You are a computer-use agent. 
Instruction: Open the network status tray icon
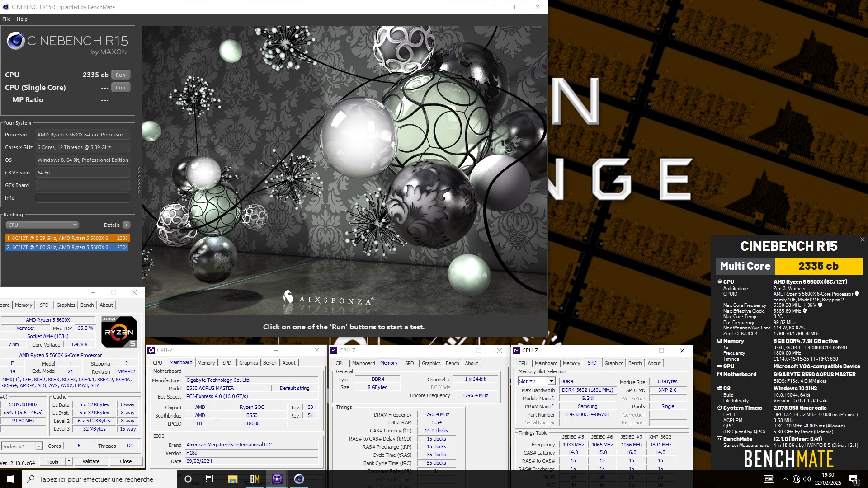click(x=796, y=479)
